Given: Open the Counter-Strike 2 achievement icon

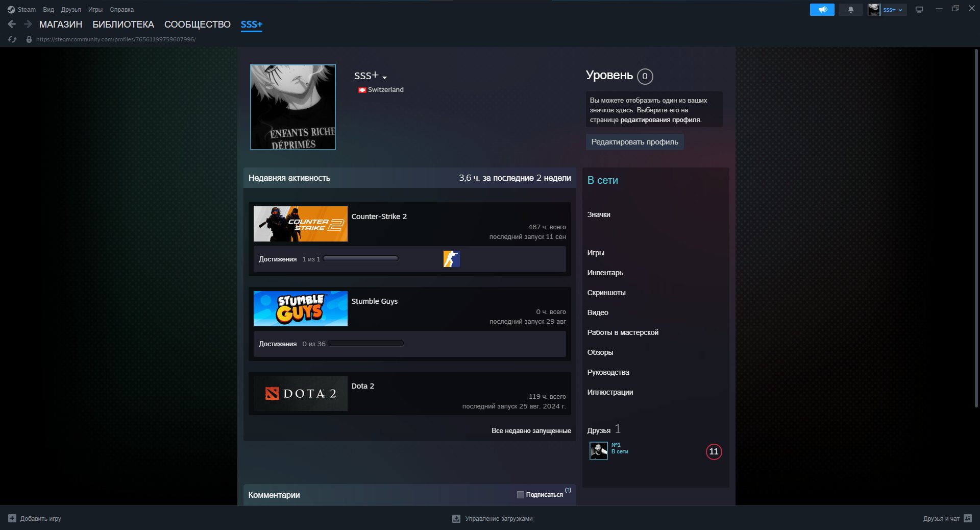Looking at the screenshot, I should (452, 259).
